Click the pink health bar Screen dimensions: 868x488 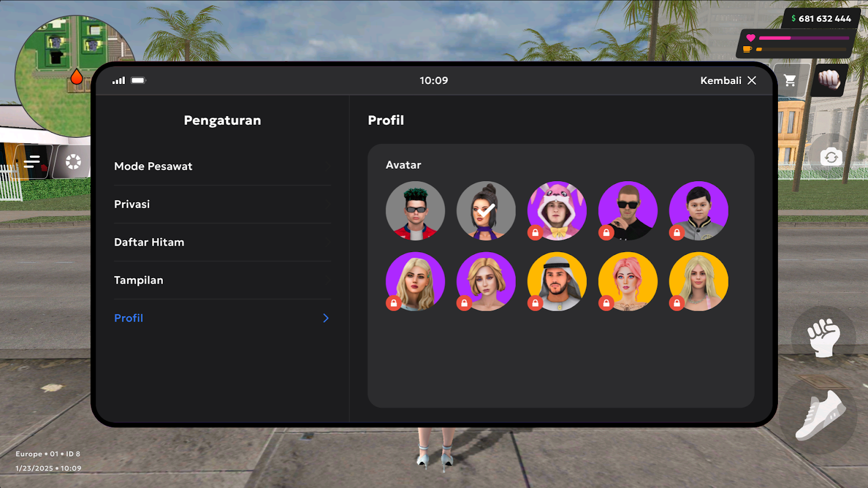click(804, 38)
